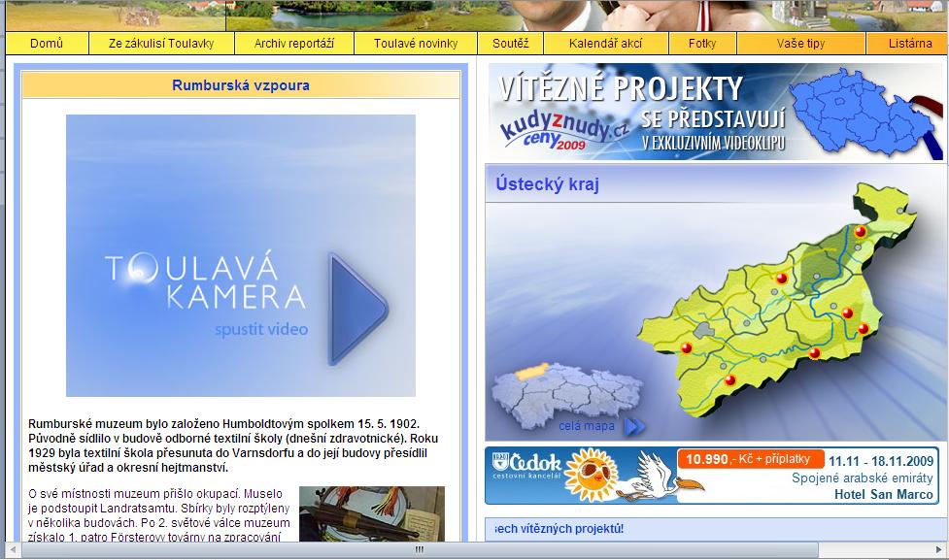Open Kalendář akcí from the menu
The image size is (949, 560).
(605, 44)
